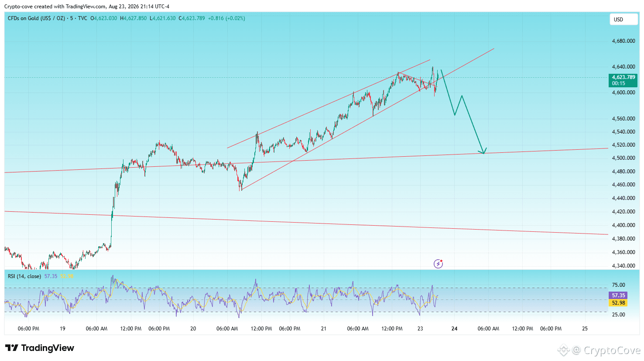Click the 4,460.000 price axis label
This screenshot has height=361, width=644.
pyautogui.click(x=623, y=185)
